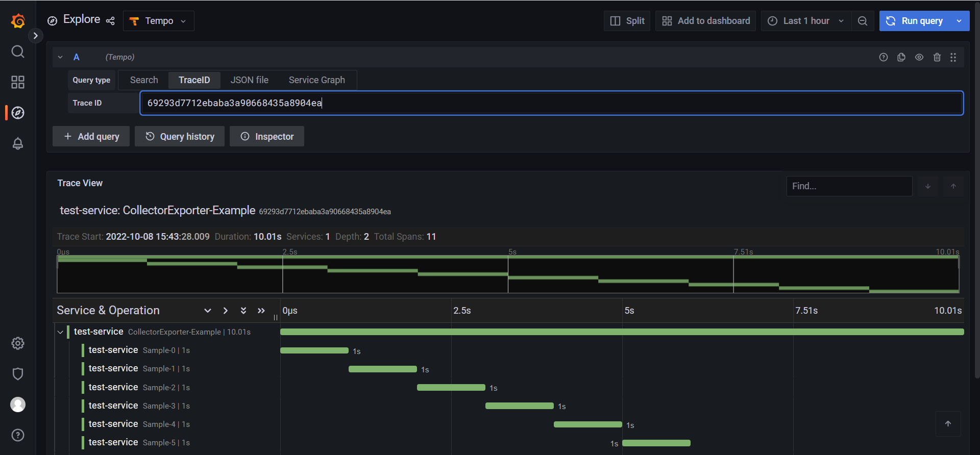Click the Sample-5 span timeline bar
This screenshot has height=455, width=980.
(x=656, y=443)
